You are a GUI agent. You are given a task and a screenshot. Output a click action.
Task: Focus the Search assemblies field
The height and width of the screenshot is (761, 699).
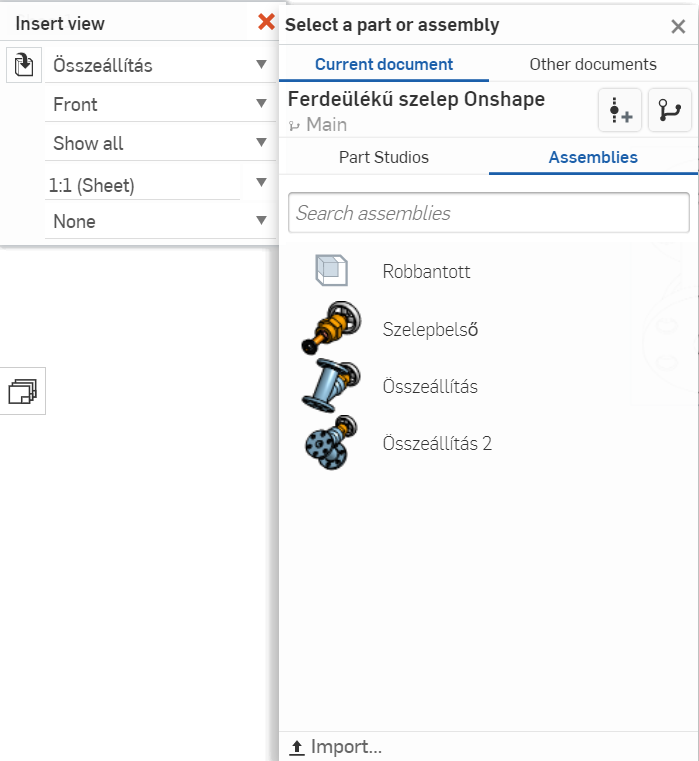click(488, 213)
